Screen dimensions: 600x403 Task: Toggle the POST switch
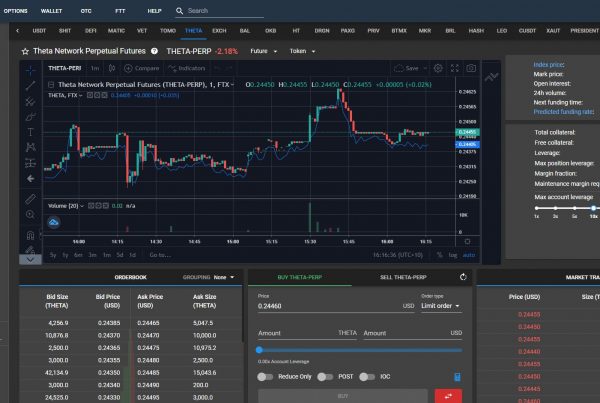coord(325,377)
